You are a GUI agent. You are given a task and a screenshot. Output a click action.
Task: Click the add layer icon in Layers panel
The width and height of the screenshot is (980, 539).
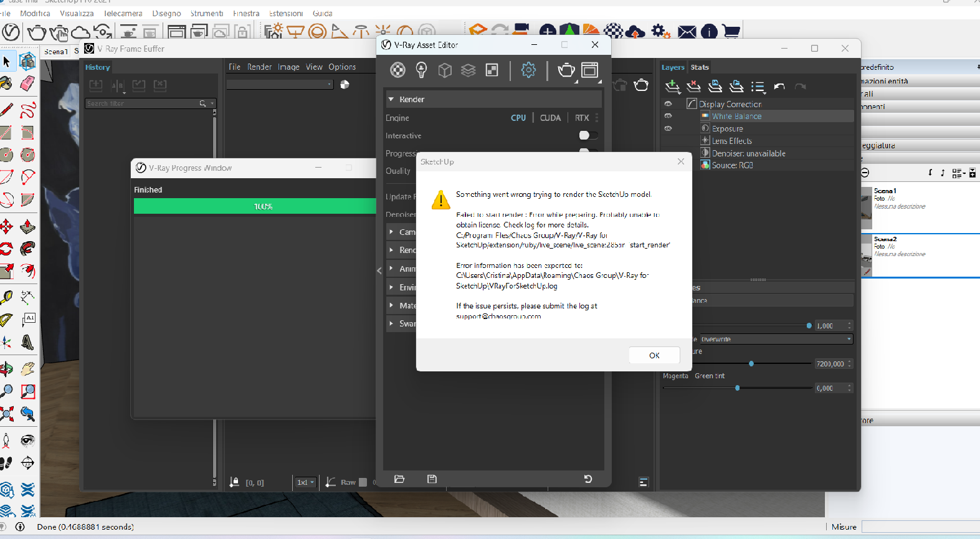(x=672, y=87)
